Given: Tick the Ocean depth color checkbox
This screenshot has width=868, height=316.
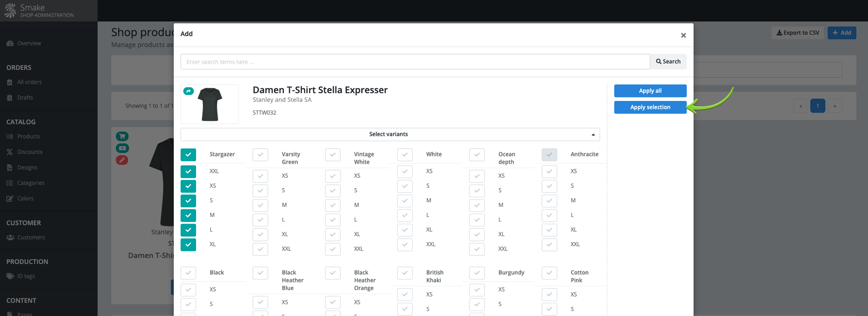Looking at the screenshot, I should tap(477, 155).
